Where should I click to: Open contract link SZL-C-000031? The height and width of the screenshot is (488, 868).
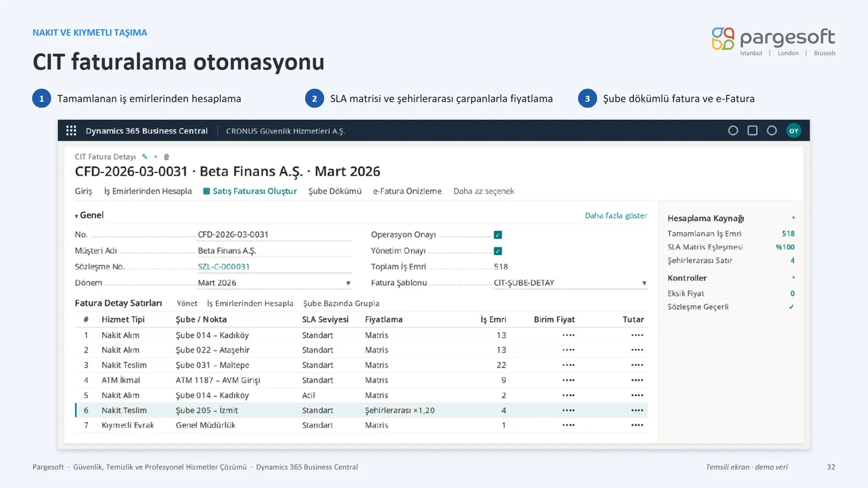(x=224, y=266)
